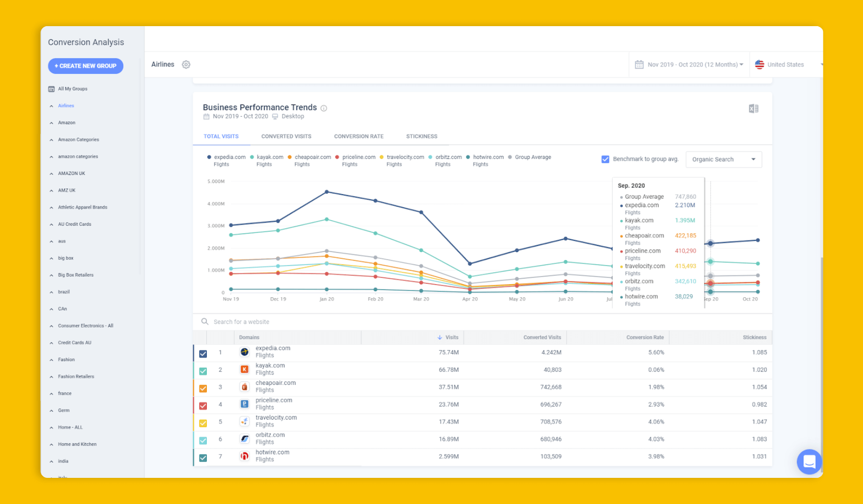This screenshot has height=504, width=863.
Task: Open the chat support bubble in bottom right
Action: [x=809, y=462]
